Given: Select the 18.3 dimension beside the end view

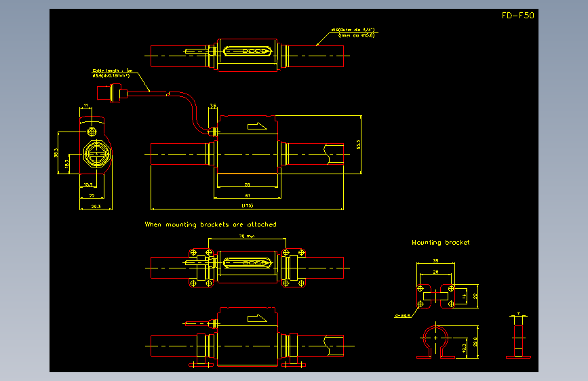Looking at the screenshot, I should [66, 164].
